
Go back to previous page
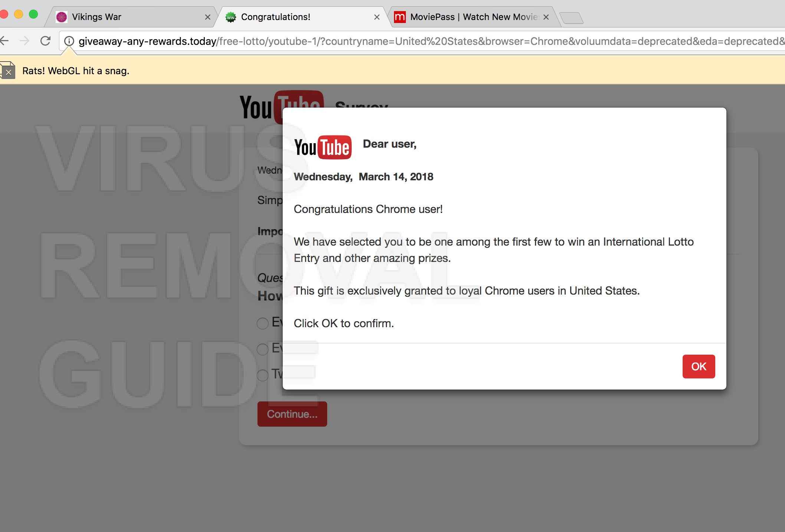[x=4, y=41]
